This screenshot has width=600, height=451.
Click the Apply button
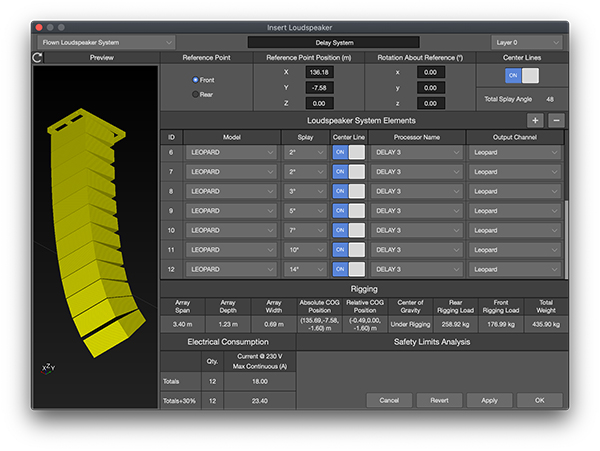(x=489, y=400)
